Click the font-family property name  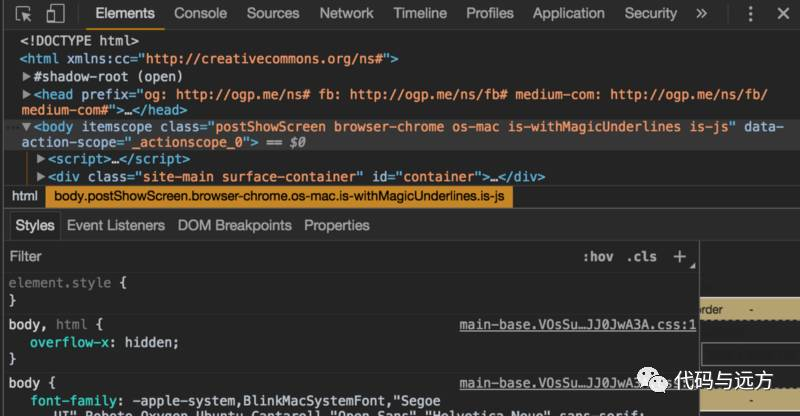tap(74, 401)
